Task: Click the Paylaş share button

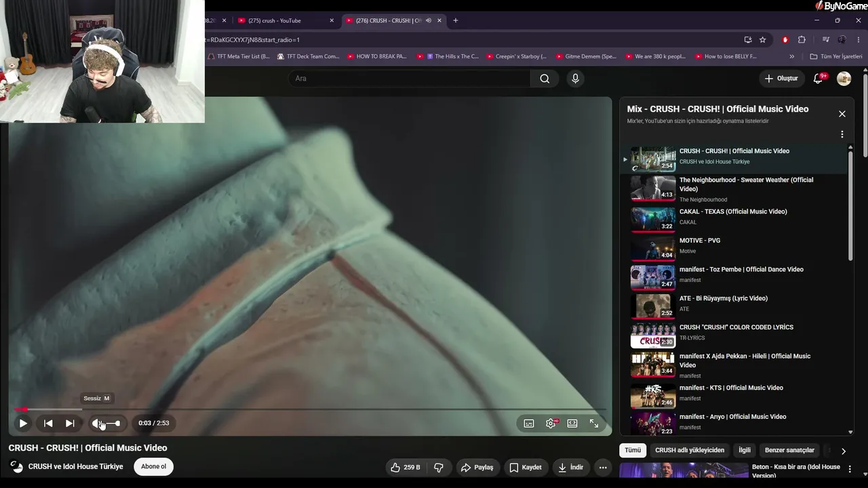Action: pyautogui.click(x=477, y=467)
